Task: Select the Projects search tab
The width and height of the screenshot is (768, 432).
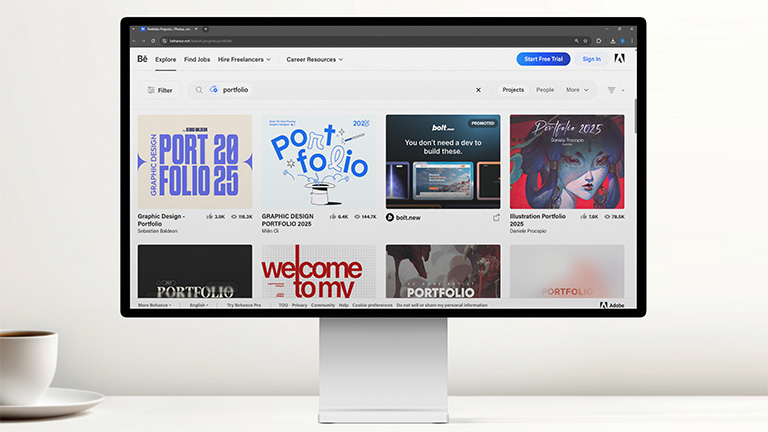Action: 513,90
